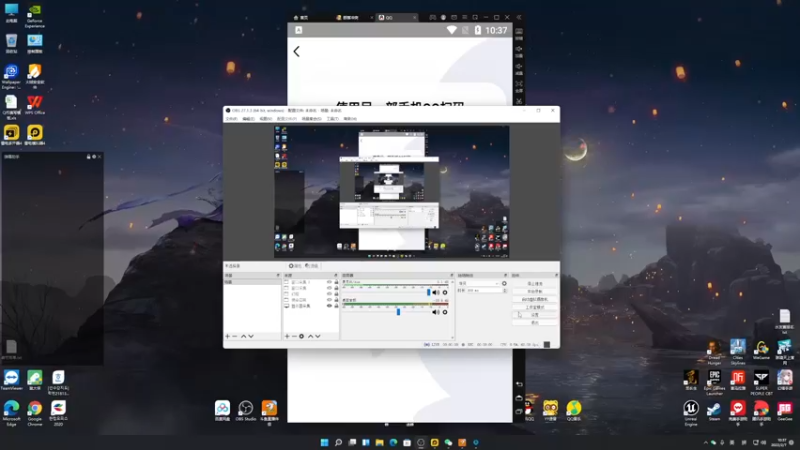Pop out the Scenes dock
Viewport: 800px width, 450px height.
278,275
